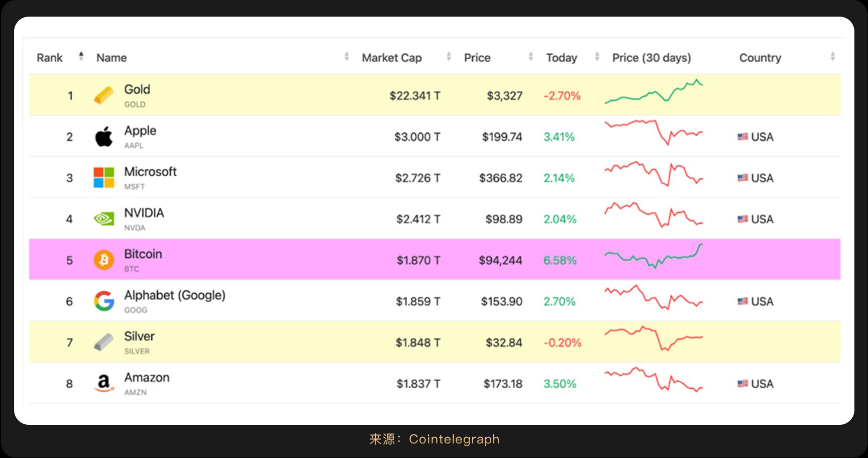Sort table by Rank arrows

[x=81, y=57]
